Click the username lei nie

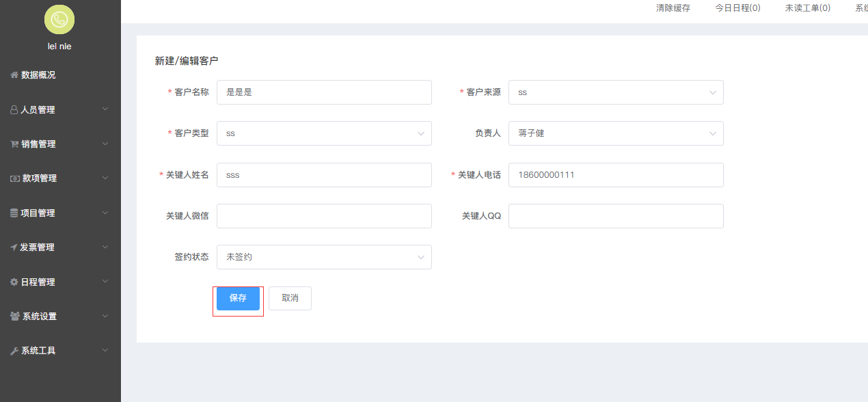59,46
